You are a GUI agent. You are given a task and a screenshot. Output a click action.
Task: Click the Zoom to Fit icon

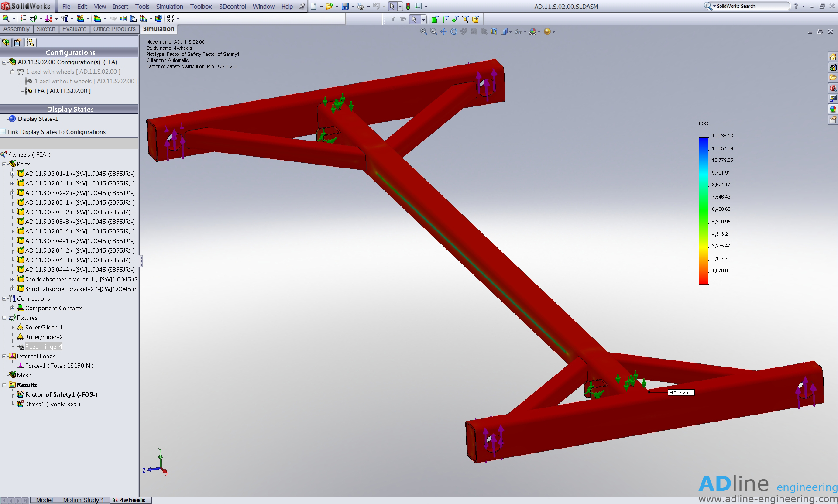tap(423, 31)
